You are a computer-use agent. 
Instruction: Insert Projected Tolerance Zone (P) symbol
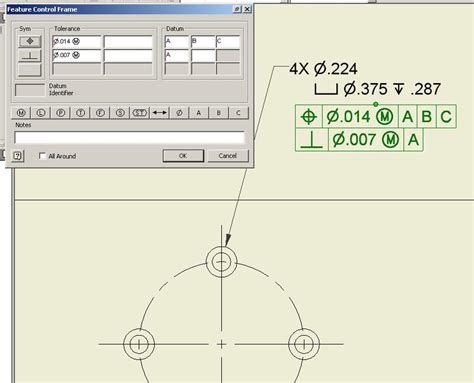coord(60,113)
